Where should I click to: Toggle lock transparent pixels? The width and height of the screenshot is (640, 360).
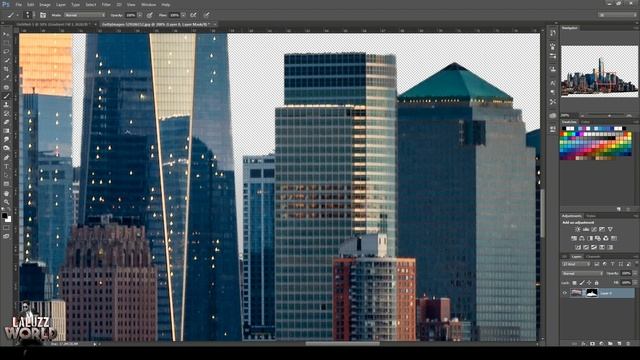(574, 283)
